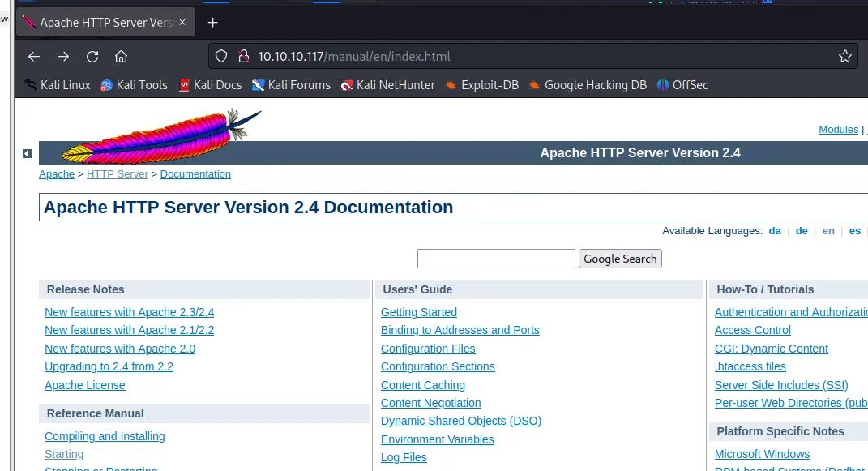Image resolution: width=868 pixels, height=471 pixels.
Task: Switch language to German (de)
Action: click(x=802, y=231)
